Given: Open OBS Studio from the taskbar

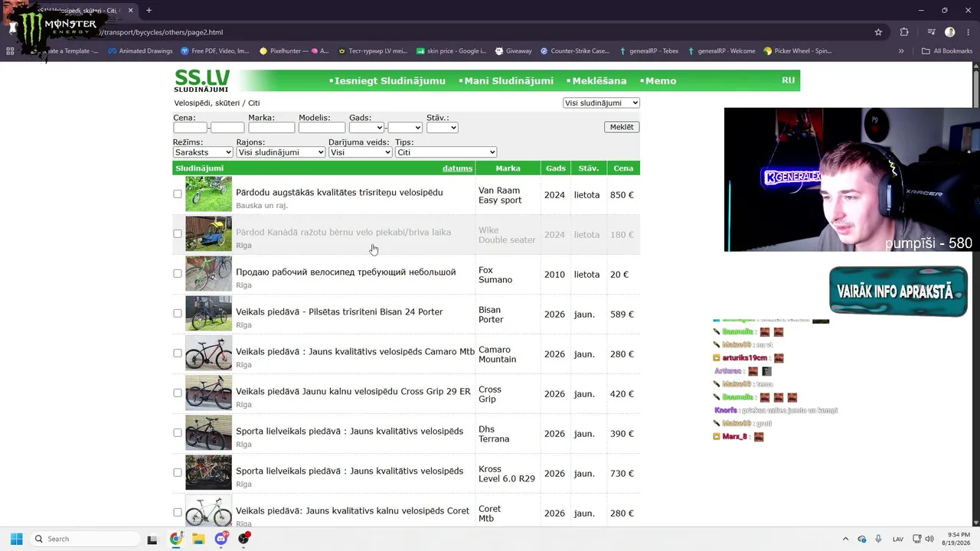Looking at the screenshot, I should (x=244, y=539).
